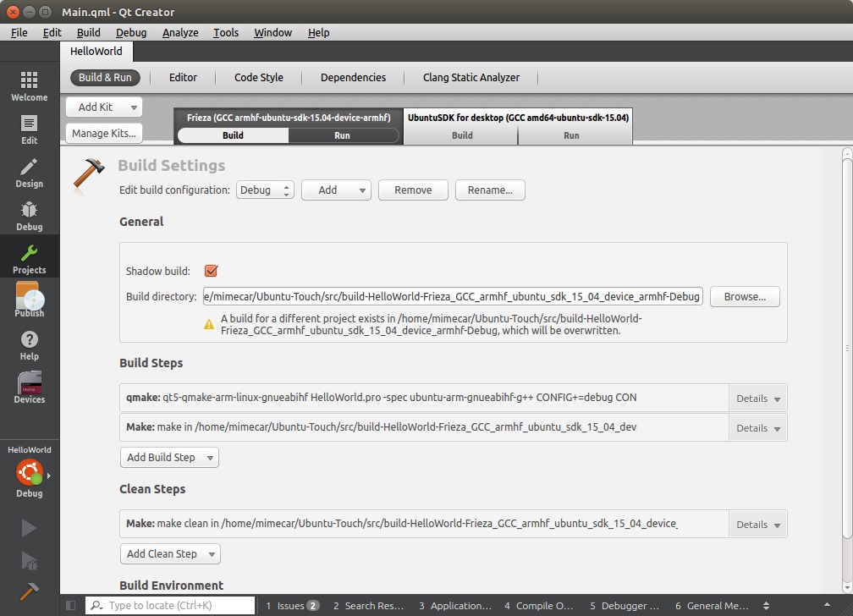Click Browse for the build directory
Screen dimensions: 853x616
[745, 296]
